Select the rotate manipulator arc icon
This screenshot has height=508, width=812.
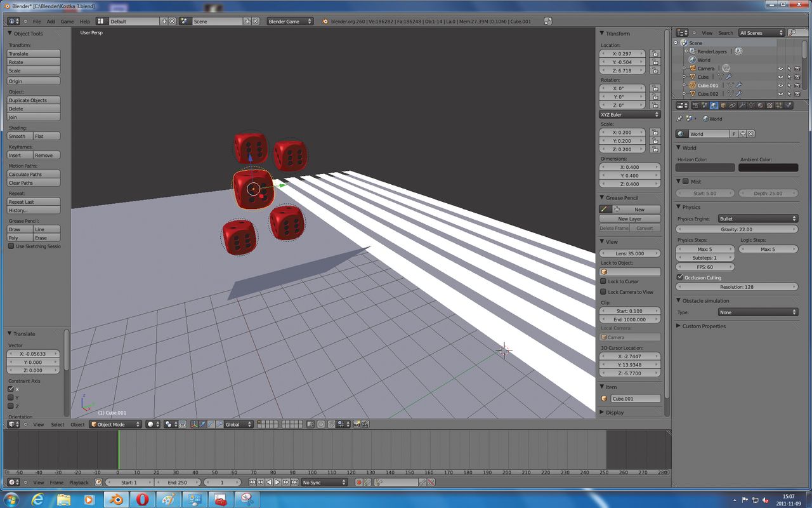pyautogui.click(x=211, y=424)
